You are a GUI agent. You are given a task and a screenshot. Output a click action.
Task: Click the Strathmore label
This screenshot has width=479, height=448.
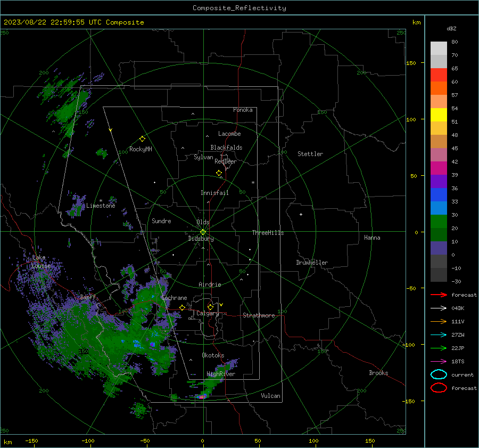pos(259,315)
